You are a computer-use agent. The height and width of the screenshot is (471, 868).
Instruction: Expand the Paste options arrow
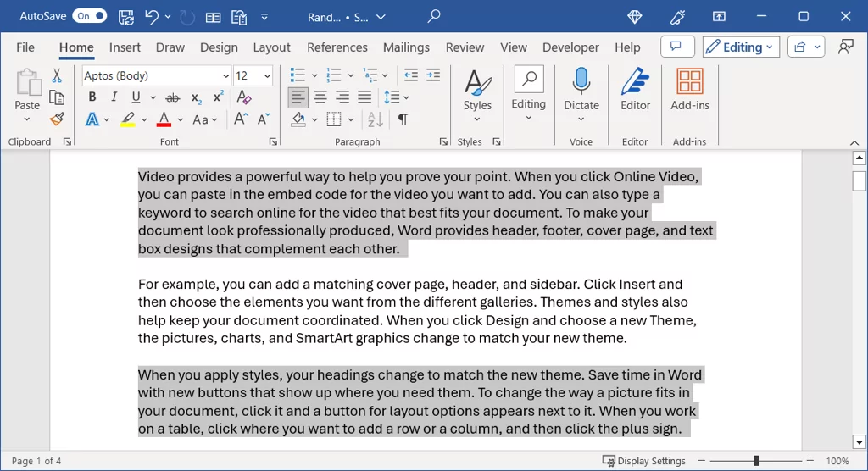point(26,119)
